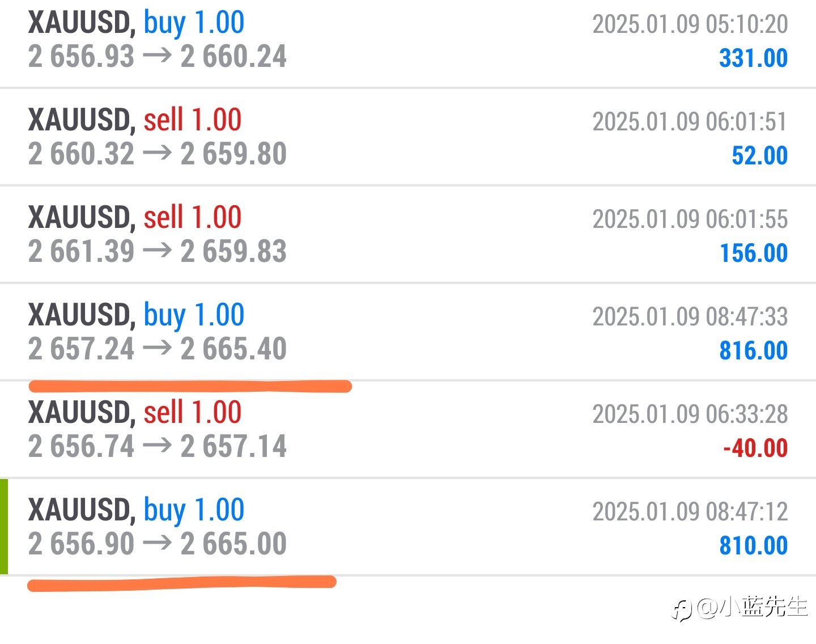Click the timestamp 2025.01.09 06:01:51
This screenshot has width=816, height=644.
[x=690, y=122]
